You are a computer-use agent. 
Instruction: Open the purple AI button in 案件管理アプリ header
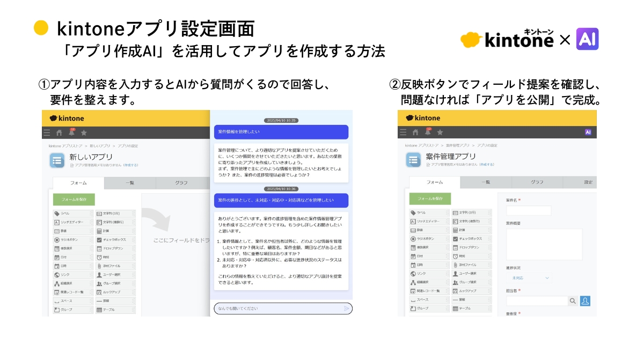pyautogui.click(x=588, y=132)
